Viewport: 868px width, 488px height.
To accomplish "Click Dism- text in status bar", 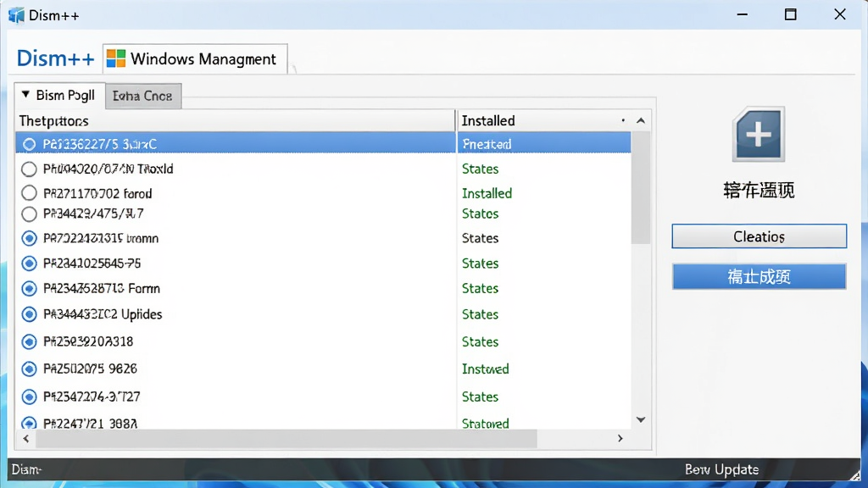I will pyautogui.click(x=26, y=469).
